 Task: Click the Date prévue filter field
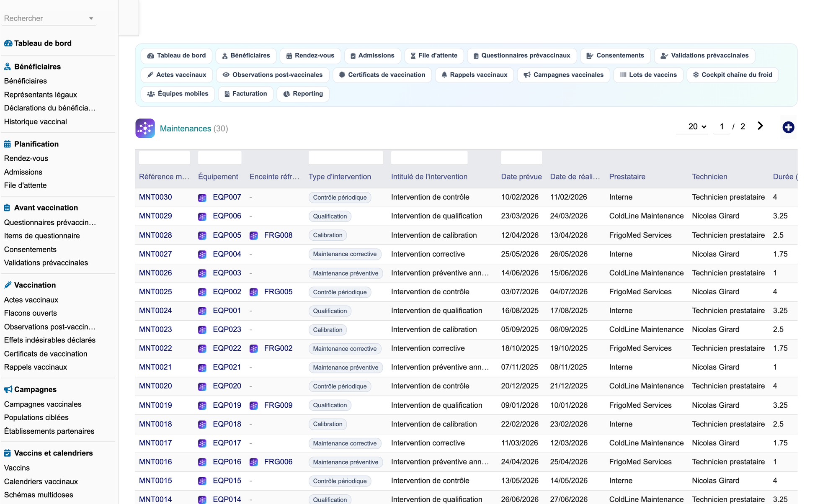[521, 157]
